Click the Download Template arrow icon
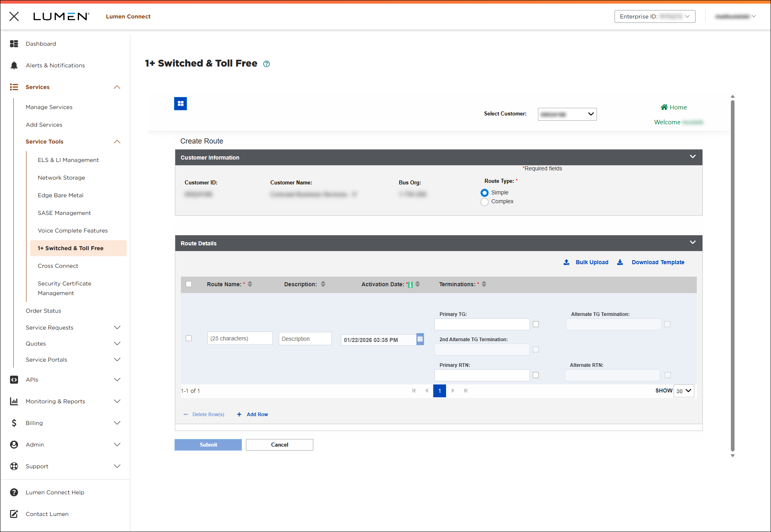The image size is (771, 532). coord(620,262)
